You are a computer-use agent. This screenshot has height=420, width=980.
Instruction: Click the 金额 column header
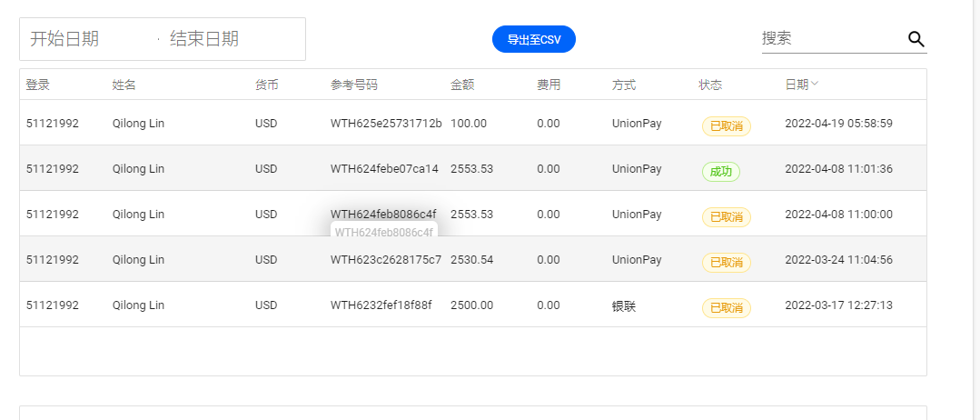click(x=462, y=85)
